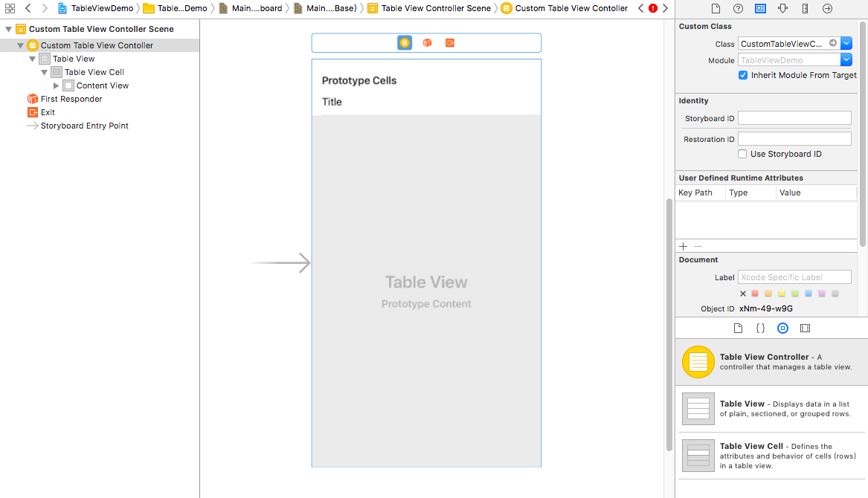This screenshot has width=868, height=498.
Task: Open the Size inspector ruler icon
Action: [805, 9]
